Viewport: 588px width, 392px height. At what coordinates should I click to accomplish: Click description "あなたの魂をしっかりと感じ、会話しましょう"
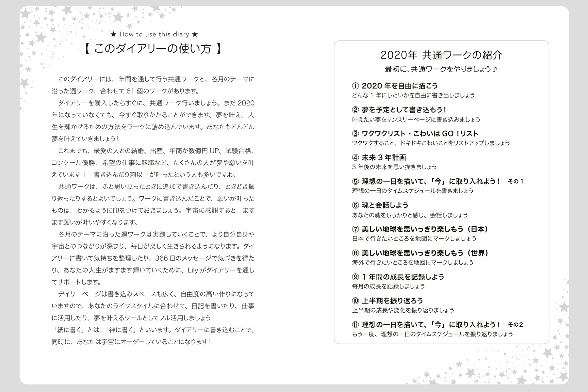point(410,215)
